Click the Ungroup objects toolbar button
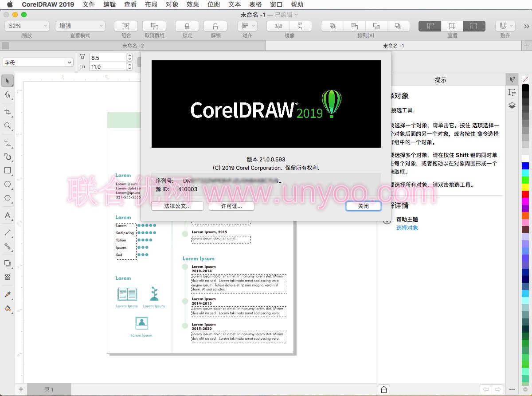This screenshot has height=396, width=532. pyautogui.click(x=154, y=26)
